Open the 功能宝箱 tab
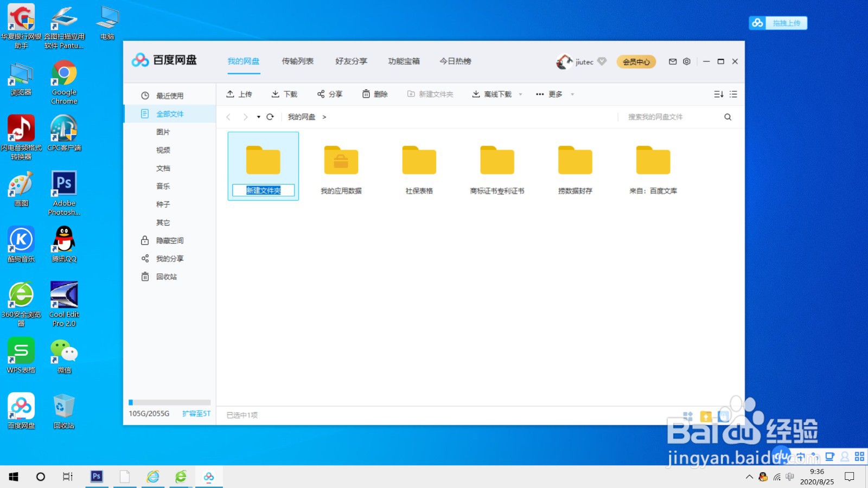This screenshot has height=488, width=868. click(404, 61)
